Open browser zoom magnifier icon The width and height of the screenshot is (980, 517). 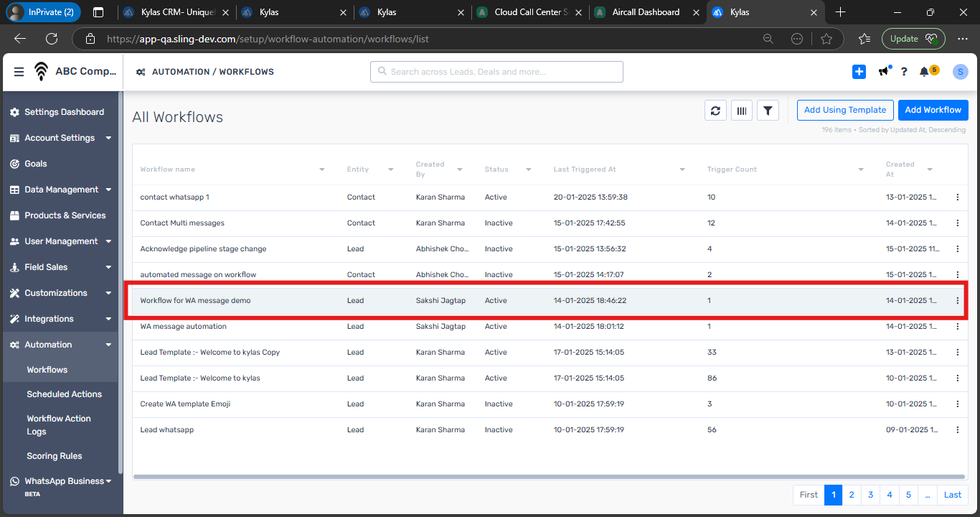(768, 39)
